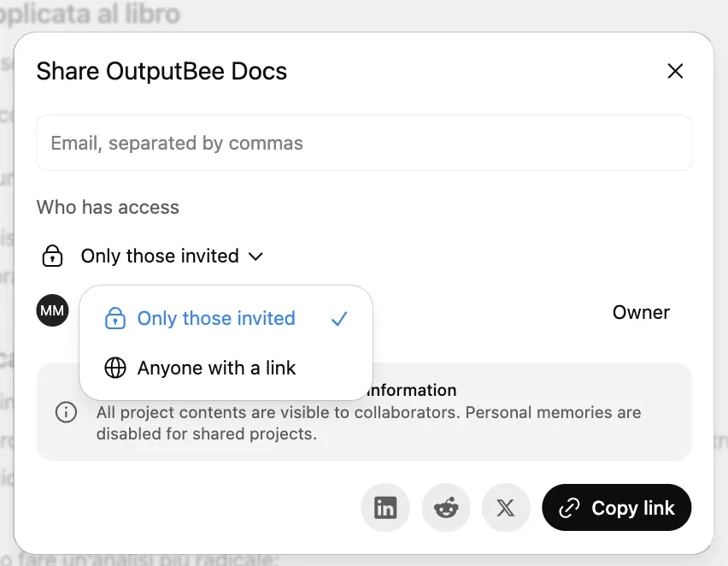Image resolution: width=728 pixels, height=566 pixels.
Task: Click the 'All project contents are visible' notice text
Action: click(368, 423)
